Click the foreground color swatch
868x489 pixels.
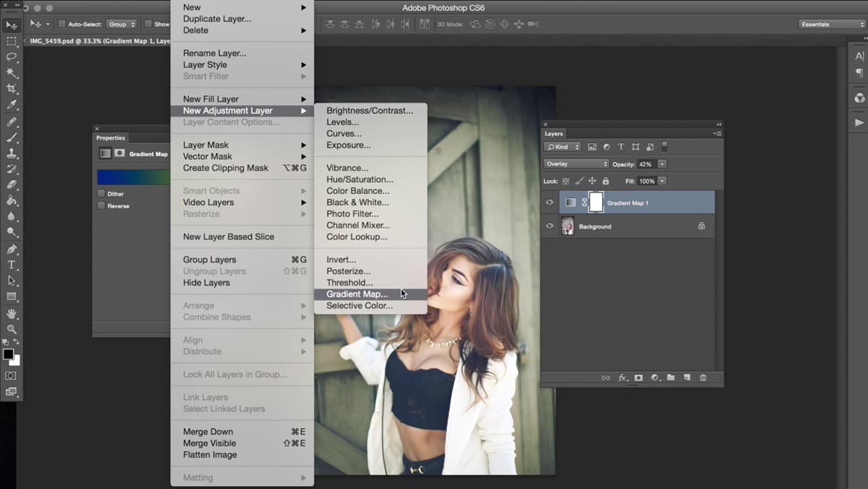8,354
